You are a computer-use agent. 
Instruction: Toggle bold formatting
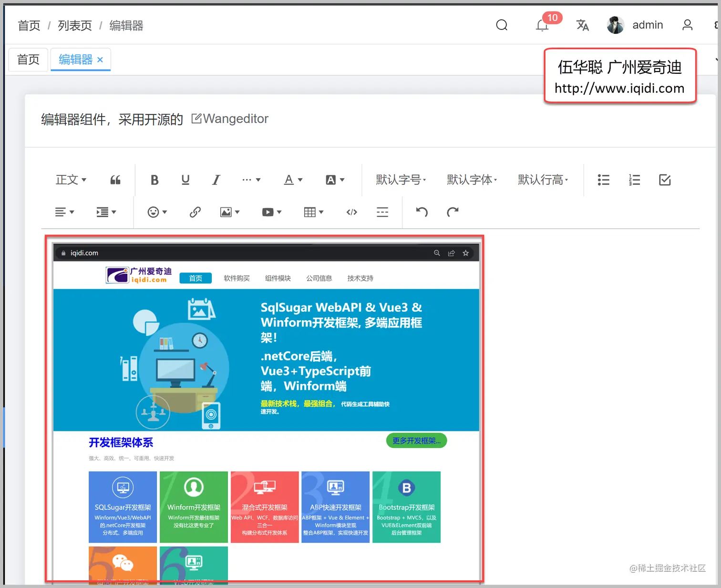pos(154,180)
